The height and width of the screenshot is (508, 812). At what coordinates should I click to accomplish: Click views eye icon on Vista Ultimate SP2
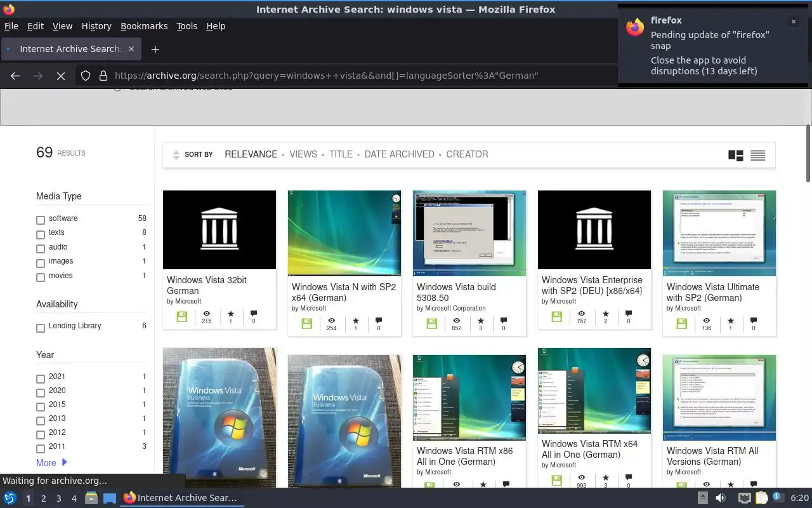click(707, 321)
